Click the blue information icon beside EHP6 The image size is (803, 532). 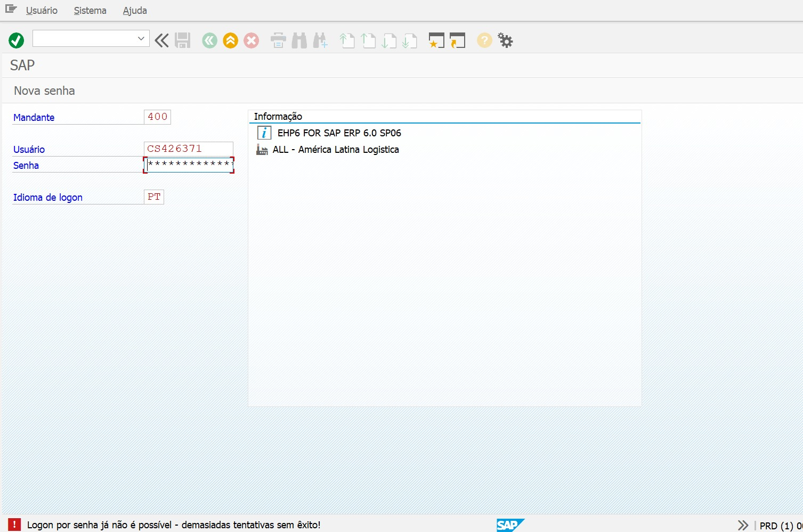point(264,133)
